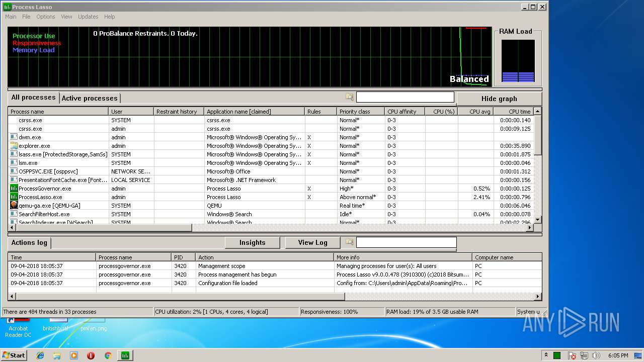This screenshot has height=362, width=644.
Task: Click the taskbar clock showing 6:05 PM
Action: [x=618, y=355]
